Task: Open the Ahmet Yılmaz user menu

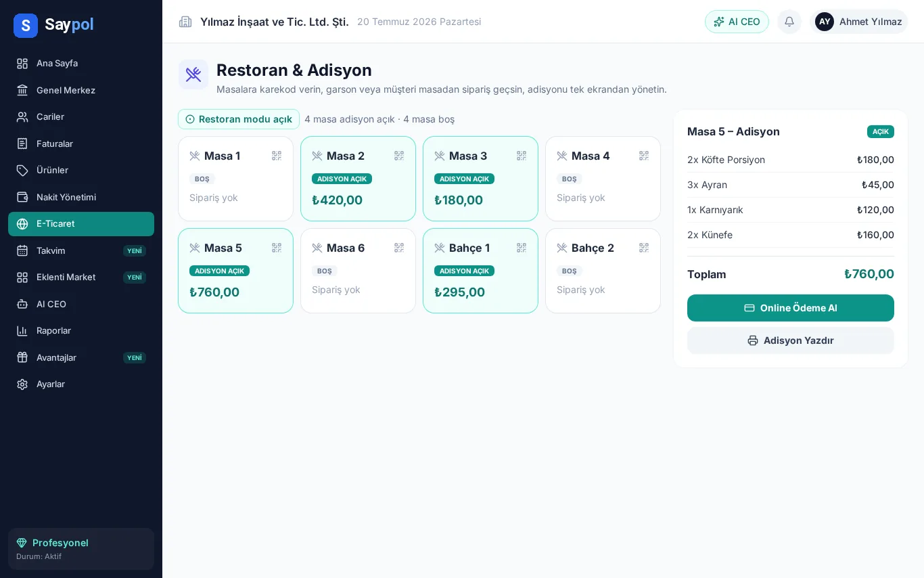Action: pos(858,22)
